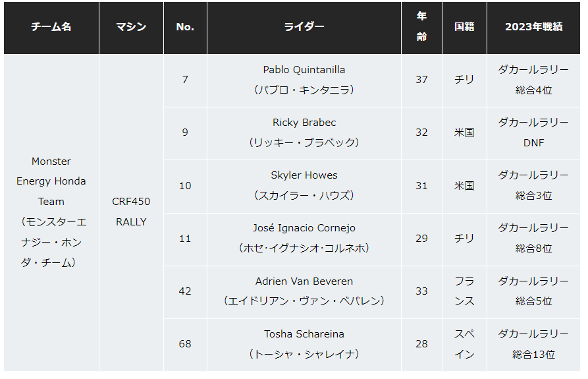Click the No. column header
This screenshot has width=588, height=379.
185,27
